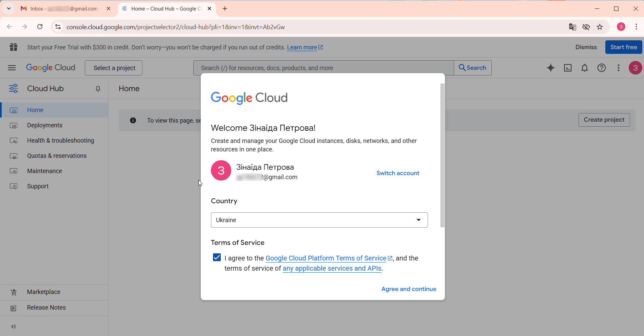Viewport: 644px width, 336px height.
Task: Open the Select a project picker
Action: [x=114, y=68]
